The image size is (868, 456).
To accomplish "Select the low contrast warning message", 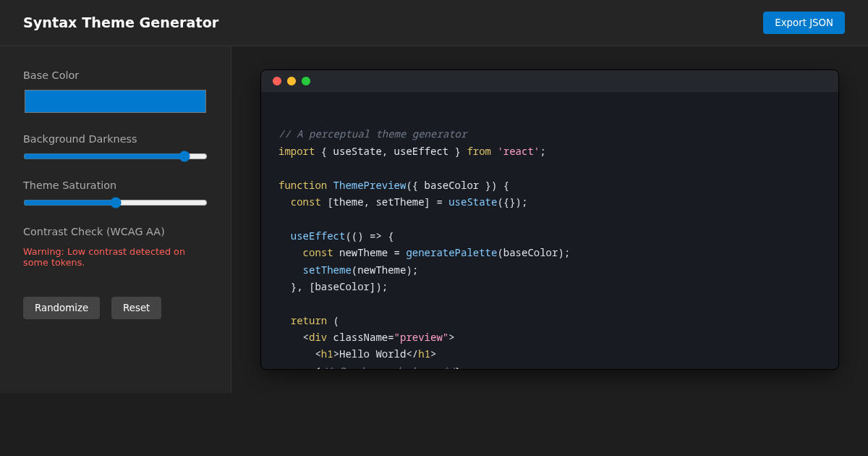I will pyautogui.click(x=104, y=257).
